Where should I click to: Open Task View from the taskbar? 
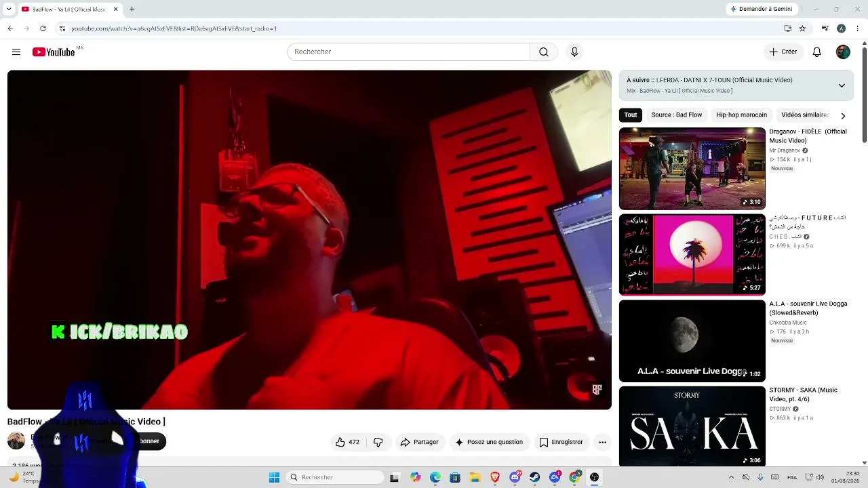[x=395, y=477]
